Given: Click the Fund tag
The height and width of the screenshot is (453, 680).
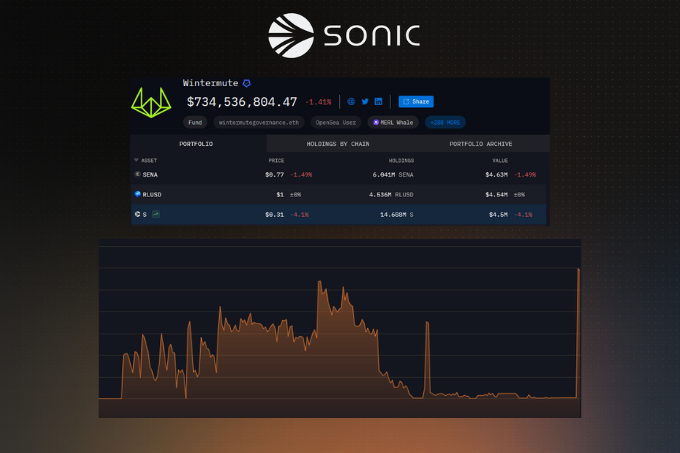Looking at the screenshot, I should pyautogui.click(x=195, y=123).
